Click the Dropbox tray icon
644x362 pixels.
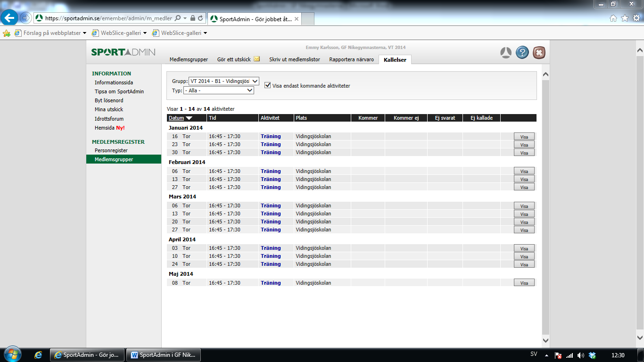[593, 355]
